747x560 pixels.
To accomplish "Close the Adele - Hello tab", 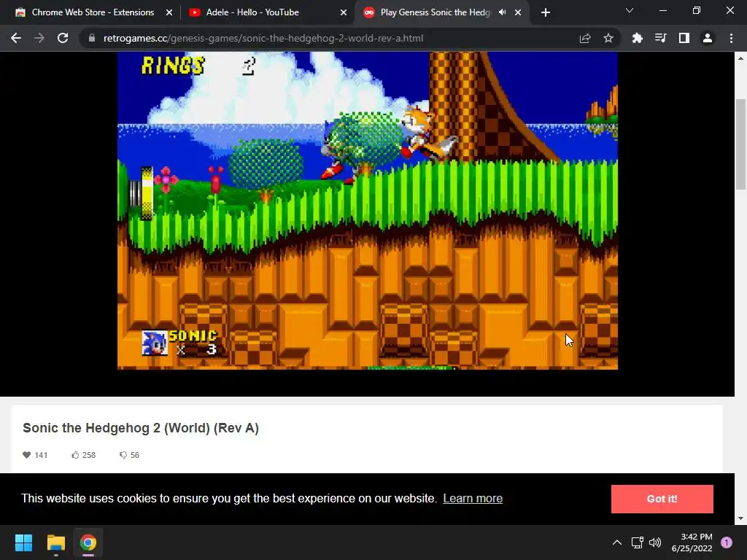I will 343,12.
